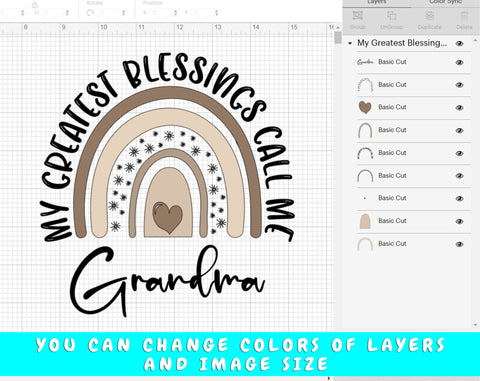Click the Duplicate layer icon
Screen dimensions: 480x381
430,16
